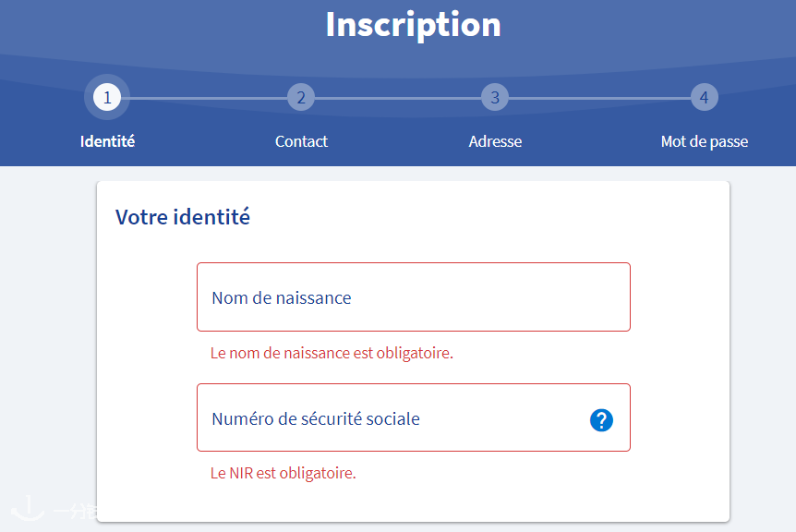796x532 pixels.
Task: Select the nom de naissance obligatoire error
Action: coord(332,353)
